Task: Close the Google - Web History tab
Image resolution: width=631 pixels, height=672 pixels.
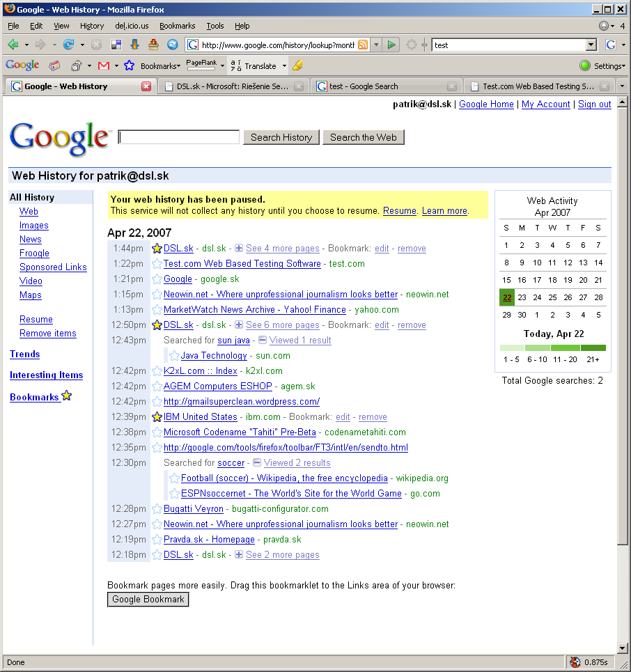Action: 146,86
